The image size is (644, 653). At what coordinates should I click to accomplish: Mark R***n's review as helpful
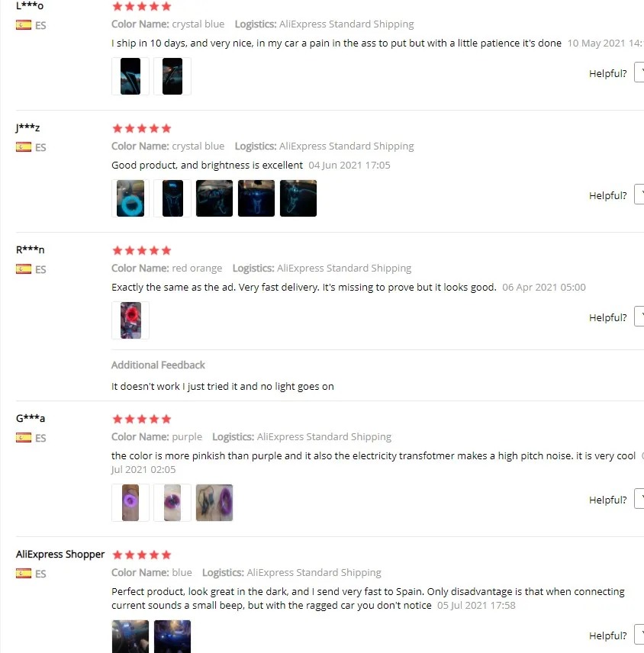click(x=639, y=317)
